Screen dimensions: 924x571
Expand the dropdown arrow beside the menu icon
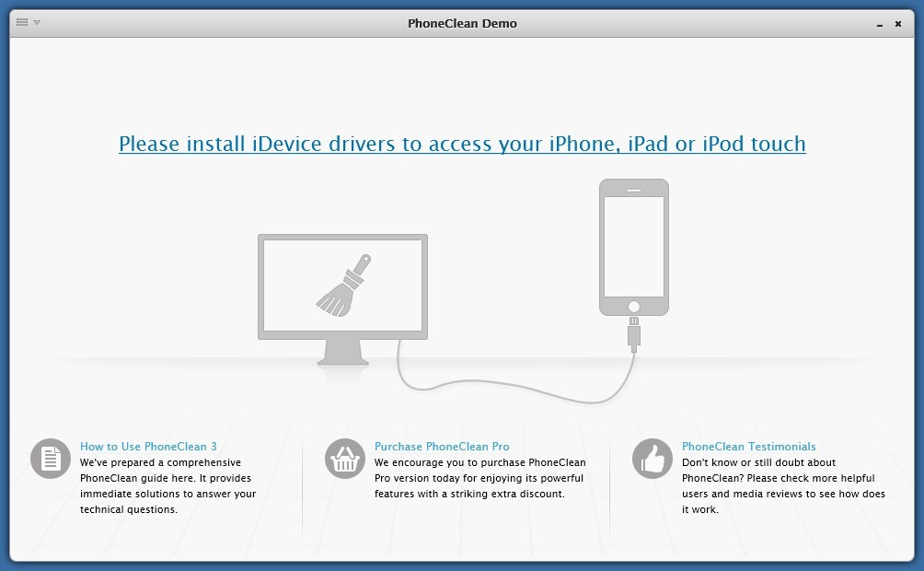37,22
